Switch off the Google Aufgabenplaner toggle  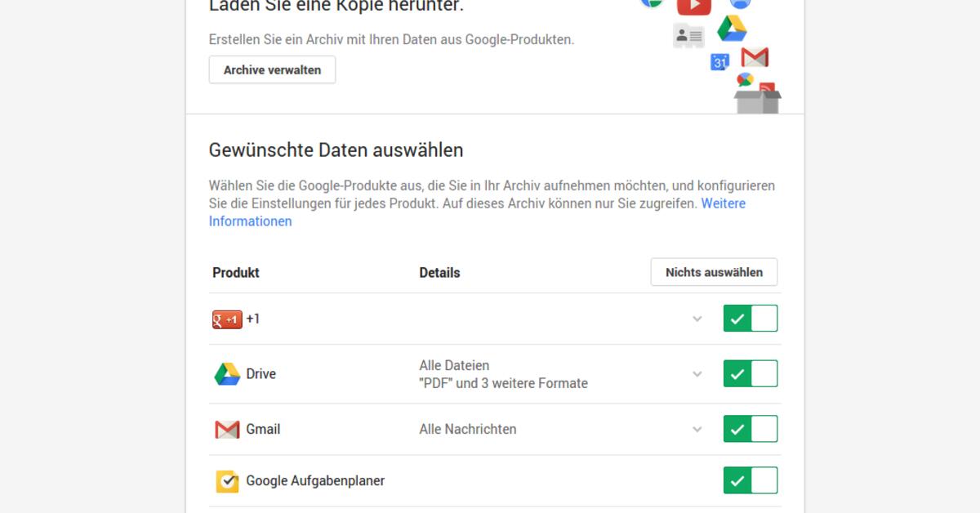(750, 481)
